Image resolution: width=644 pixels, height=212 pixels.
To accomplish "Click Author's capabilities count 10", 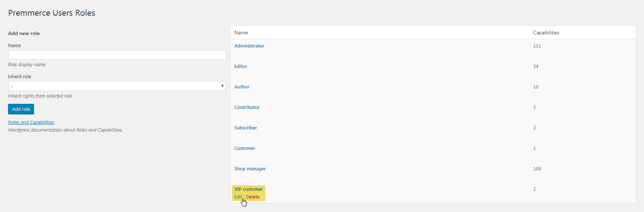I will point(536,87).
